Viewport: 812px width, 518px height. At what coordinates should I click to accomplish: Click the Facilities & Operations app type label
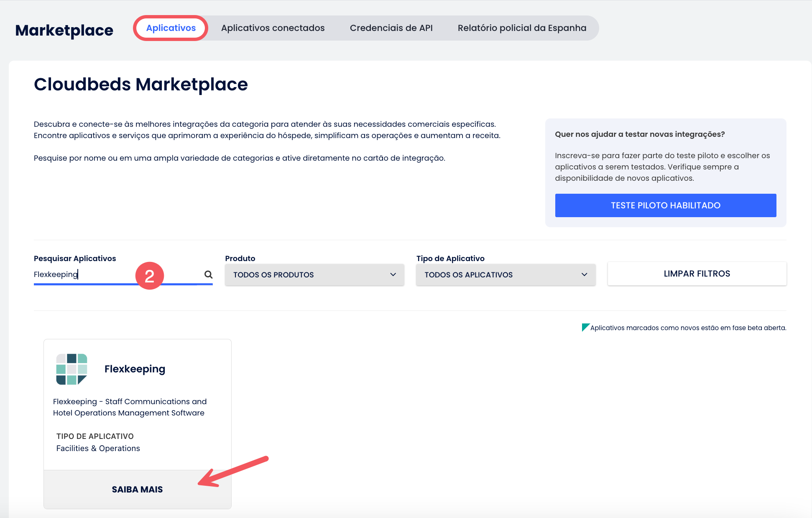[98, 448]
